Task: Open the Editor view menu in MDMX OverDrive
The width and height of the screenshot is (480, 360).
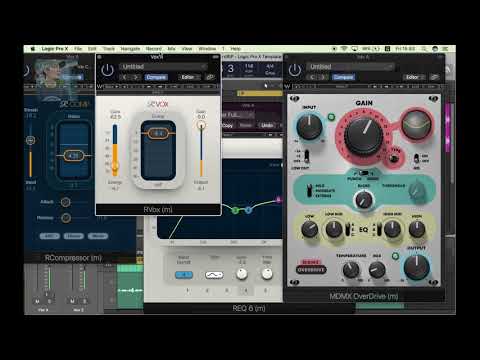Action: pos(414,77)
